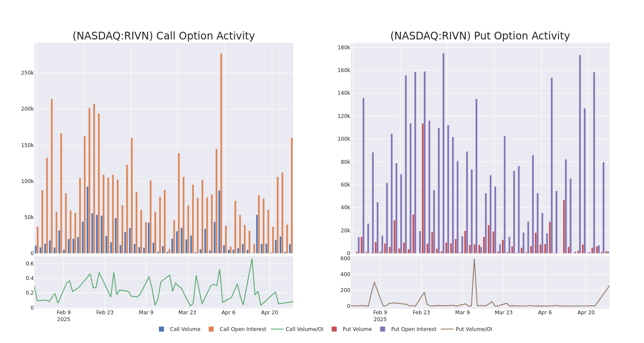Click the 180k label on put chart axis
The height and width of the screenshot is (343, 644).
[344, 47]
